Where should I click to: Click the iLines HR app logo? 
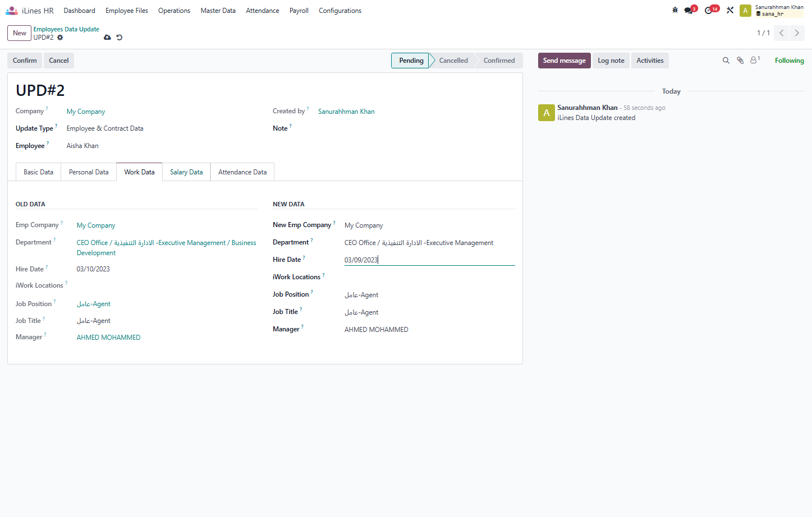pyautogui.click(x=12, y=11)
